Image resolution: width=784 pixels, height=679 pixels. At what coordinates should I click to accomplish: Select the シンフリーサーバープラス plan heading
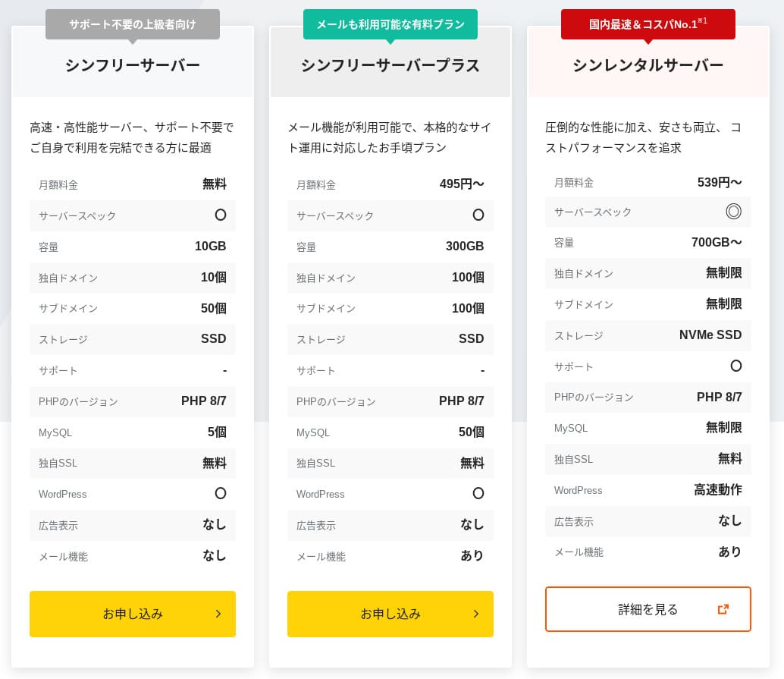[390, 65]
